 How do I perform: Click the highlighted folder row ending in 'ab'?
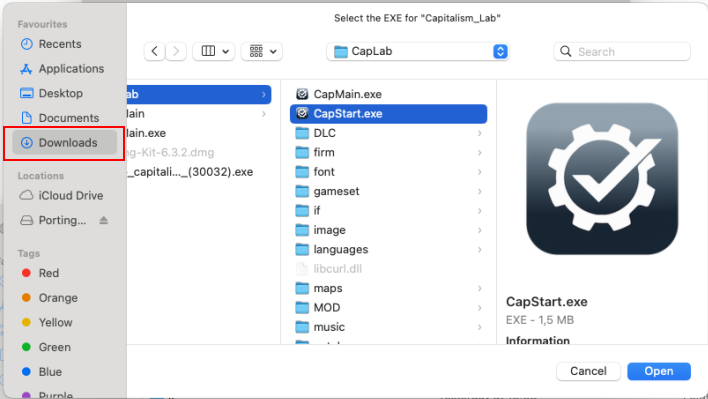tap(199, 94)
